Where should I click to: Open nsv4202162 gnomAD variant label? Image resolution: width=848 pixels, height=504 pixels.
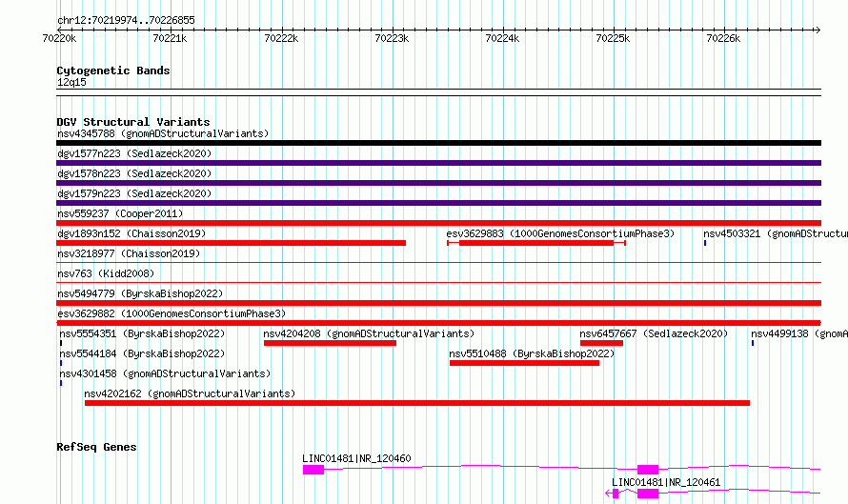[x=190, y=393]
